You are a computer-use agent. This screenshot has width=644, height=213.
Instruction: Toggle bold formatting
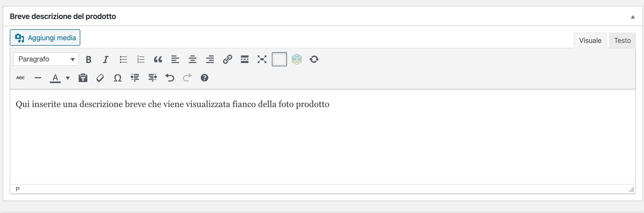pyautogui.click(x=88, y=59)
